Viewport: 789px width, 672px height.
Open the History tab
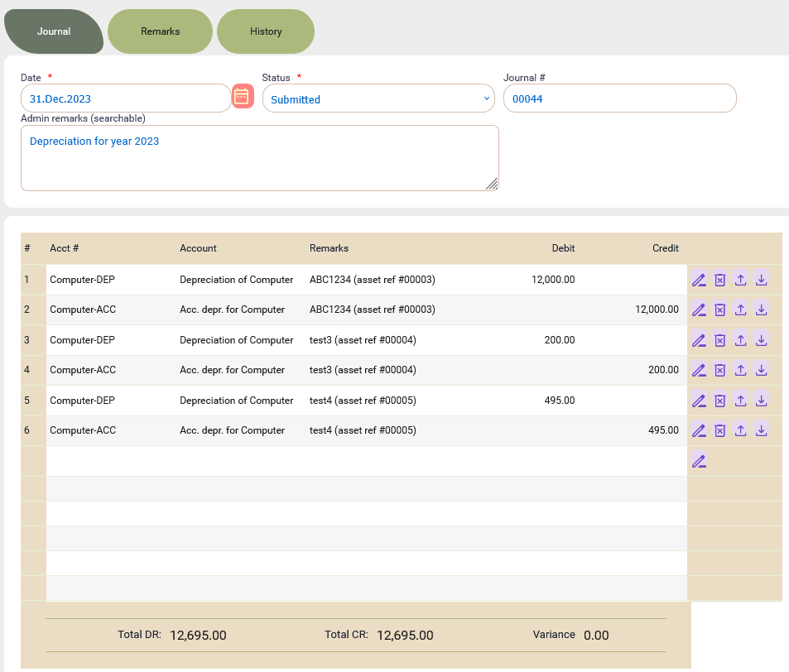point(266,31)
